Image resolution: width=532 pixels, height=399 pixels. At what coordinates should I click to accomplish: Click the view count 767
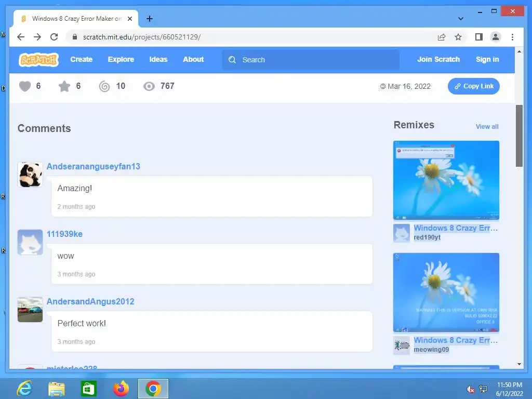pos(167,86)
